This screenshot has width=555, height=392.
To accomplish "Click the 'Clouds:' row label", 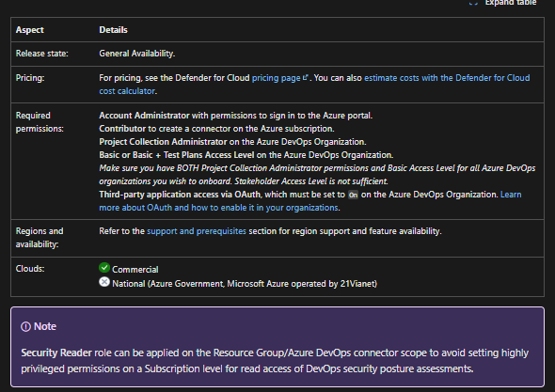I will click(x=30, y=269).
